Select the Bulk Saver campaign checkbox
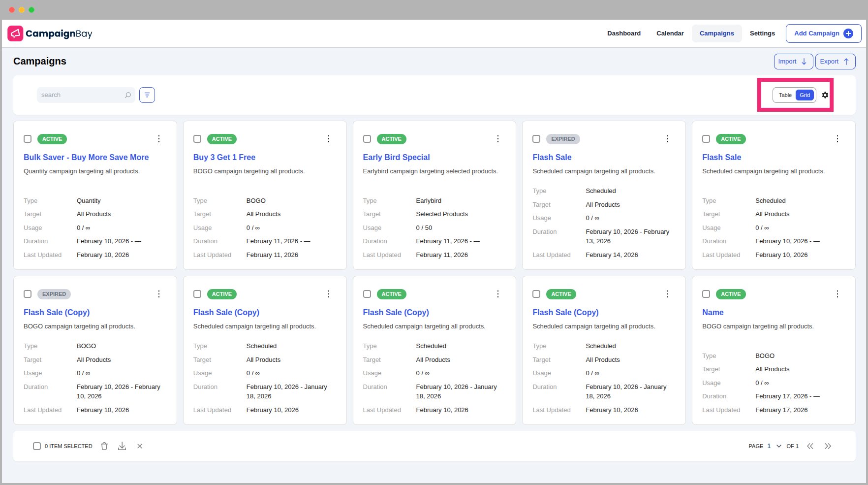The image size is (868, 485). (x=28, y=139)
